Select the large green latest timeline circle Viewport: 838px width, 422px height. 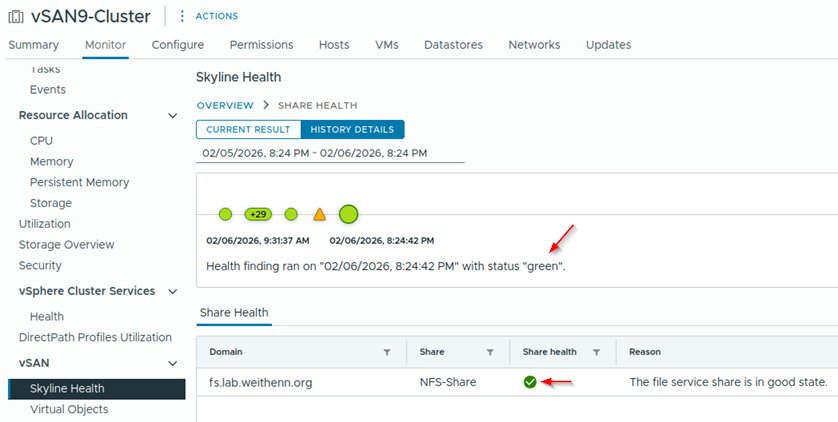point(348,213)
